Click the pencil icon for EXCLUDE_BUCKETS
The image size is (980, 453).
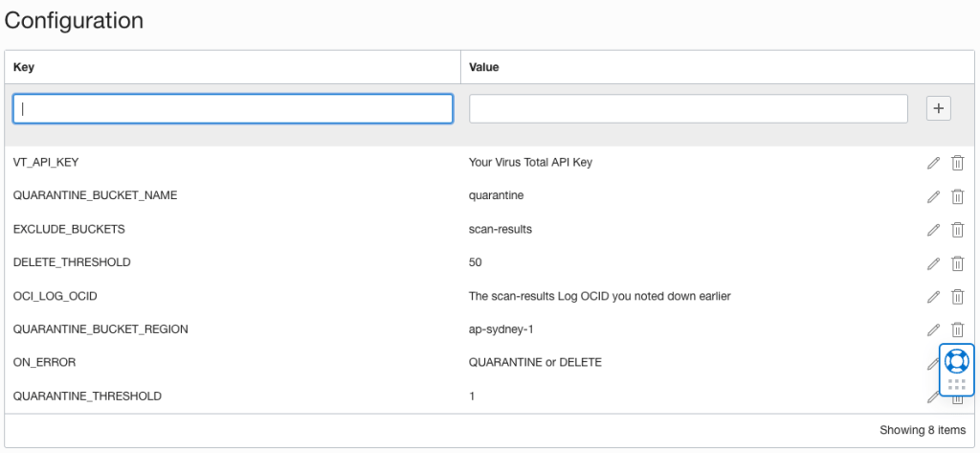point(933,230)
